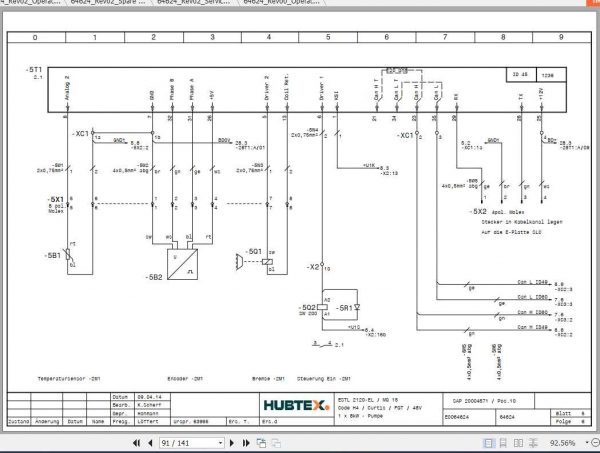This screenshot has height=453, width=600.
Task: Click the -5Q2 contactor label
Action: pos(307,307)
